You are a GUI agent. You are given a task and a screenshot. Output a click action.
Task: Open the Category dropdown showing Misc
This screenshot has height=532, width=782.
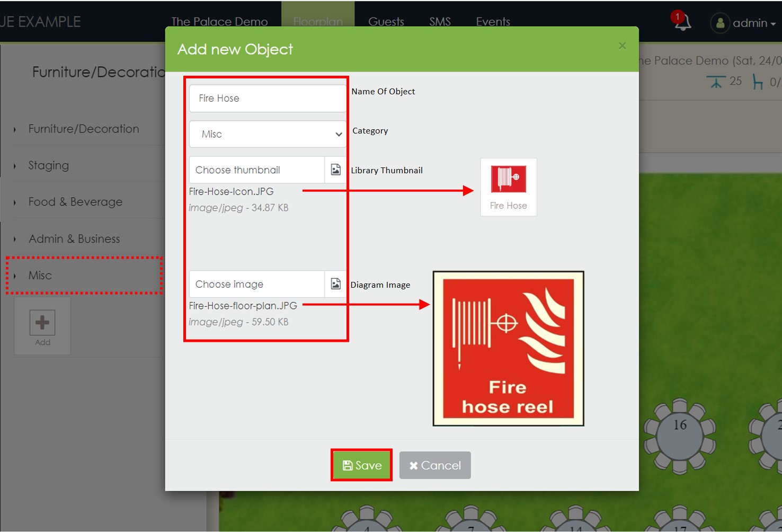click(x=268, y=134)
